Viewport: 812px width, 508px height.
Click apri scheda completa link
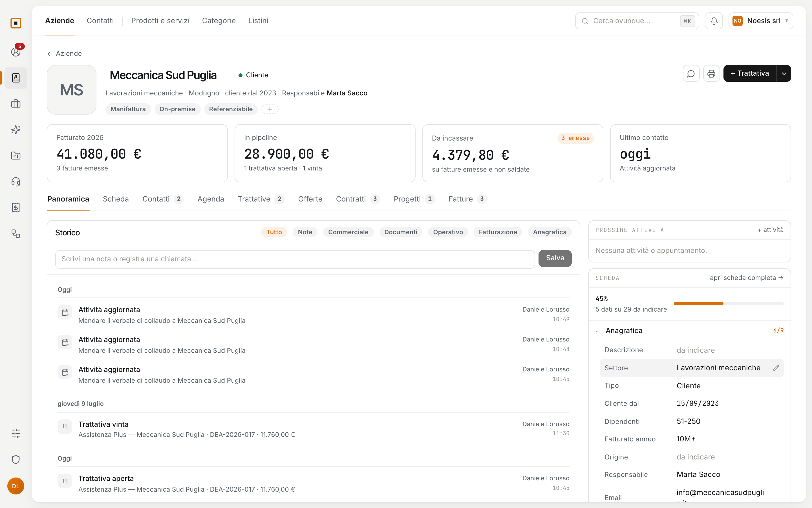click(746, 277)
